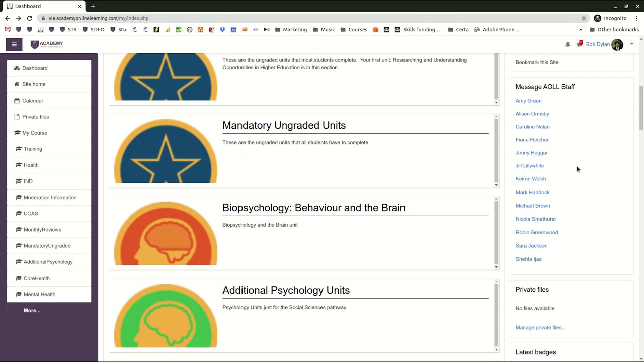Toggle the hamburger side panel button
Viewport: 644px width, 362px height.
(x=14, y=44)
